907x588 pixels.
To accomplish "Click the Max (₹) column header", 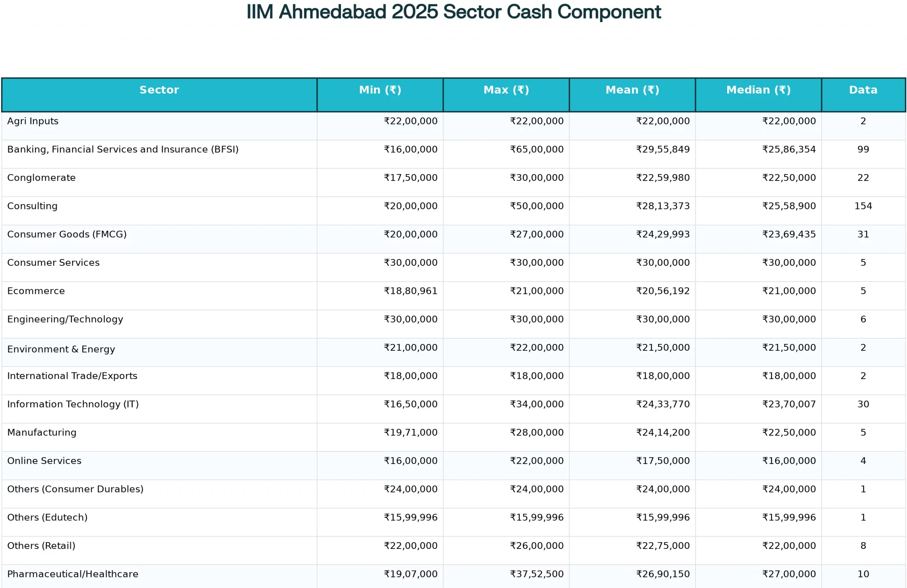I will point(506,90).
